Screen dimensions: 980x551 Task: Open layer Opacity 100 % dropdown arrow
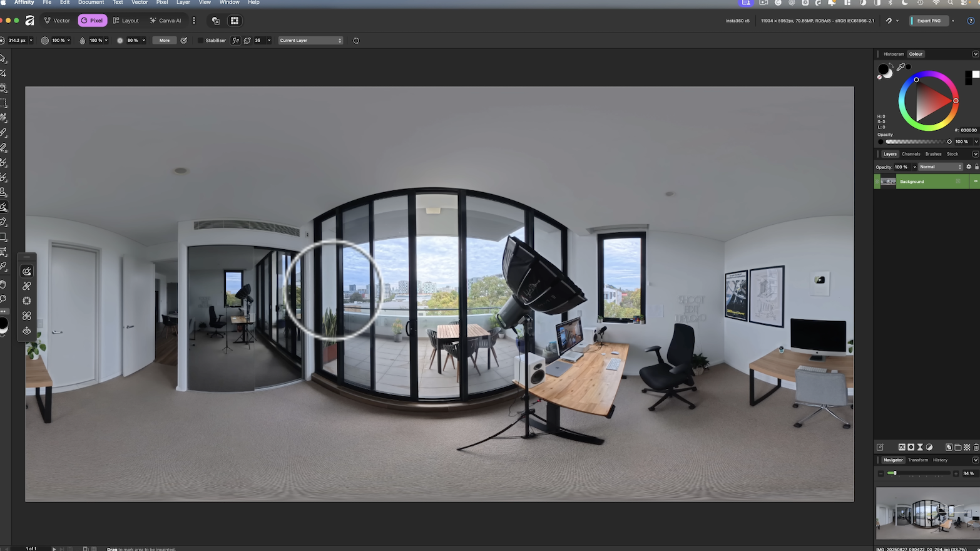point(914,167)
